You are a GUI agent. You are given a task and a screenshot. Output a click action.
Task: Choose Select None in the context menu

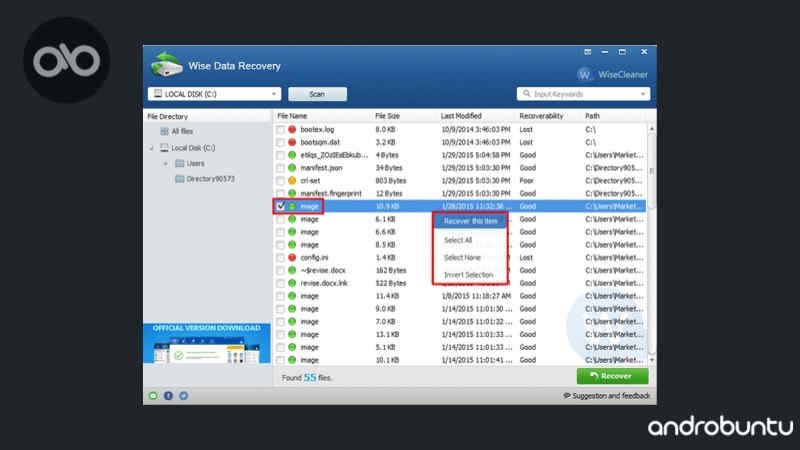(x=462, y=258)
